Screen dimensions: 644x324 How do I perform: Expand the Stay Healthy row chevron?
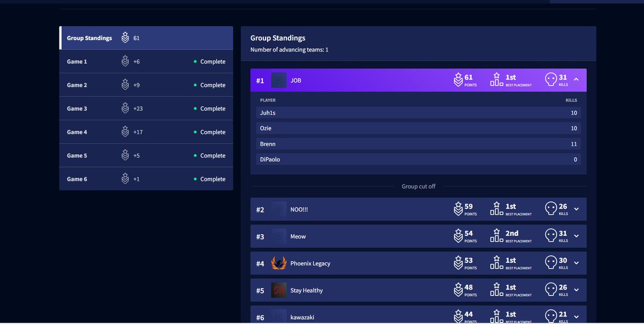tap(576, 290)
